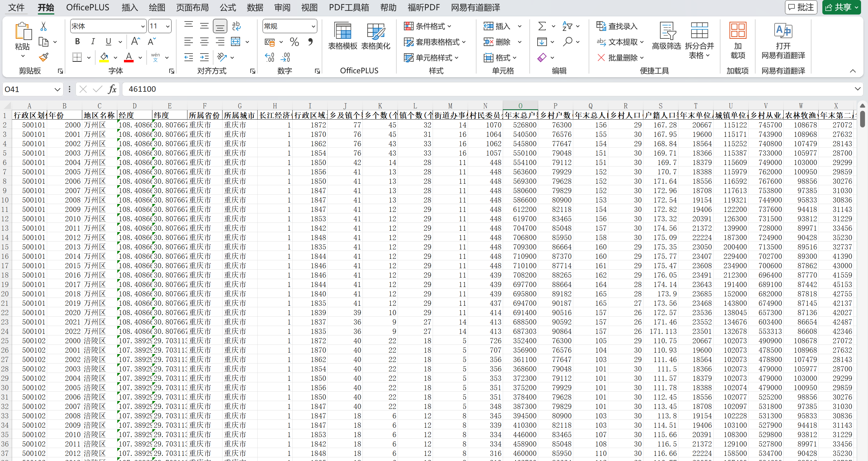Click the AutoSum sigma icon
868x461 pixels.
coord(541,26)
